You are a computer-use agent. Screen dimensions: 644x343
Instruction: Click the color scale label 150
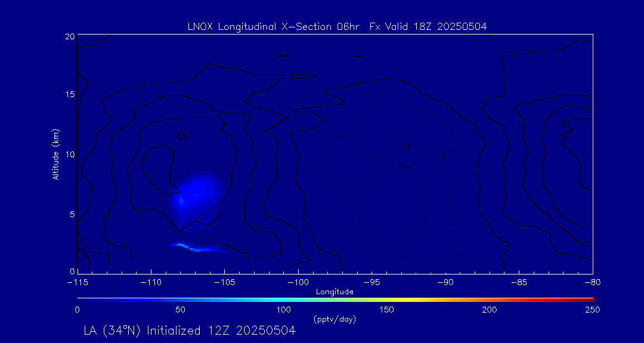[x=387, y=310]
